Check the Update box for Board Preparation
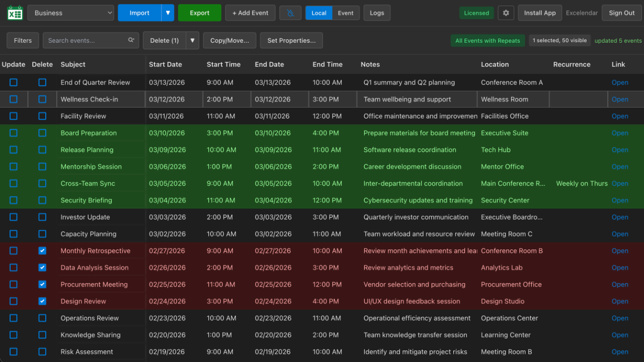This screenshot has width=644, height=362. pos(14,133)
